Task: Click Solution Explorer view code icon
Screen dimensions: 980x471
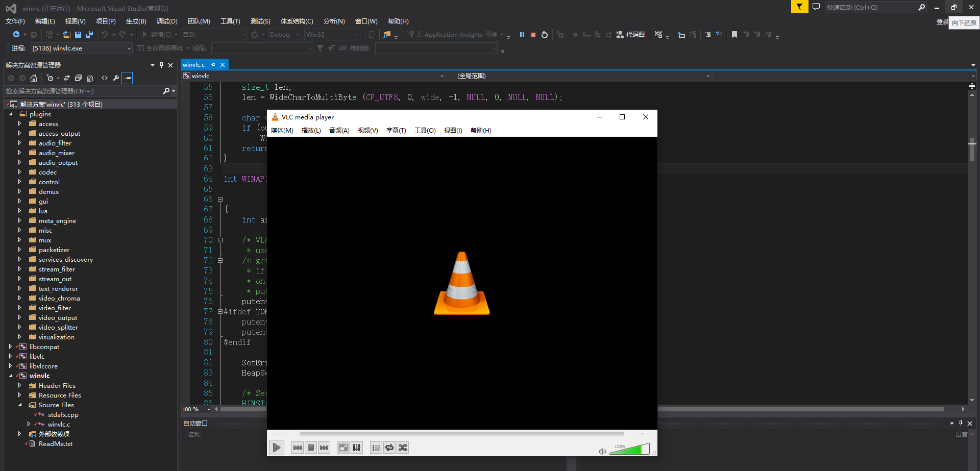Action: tap(105, 78)
